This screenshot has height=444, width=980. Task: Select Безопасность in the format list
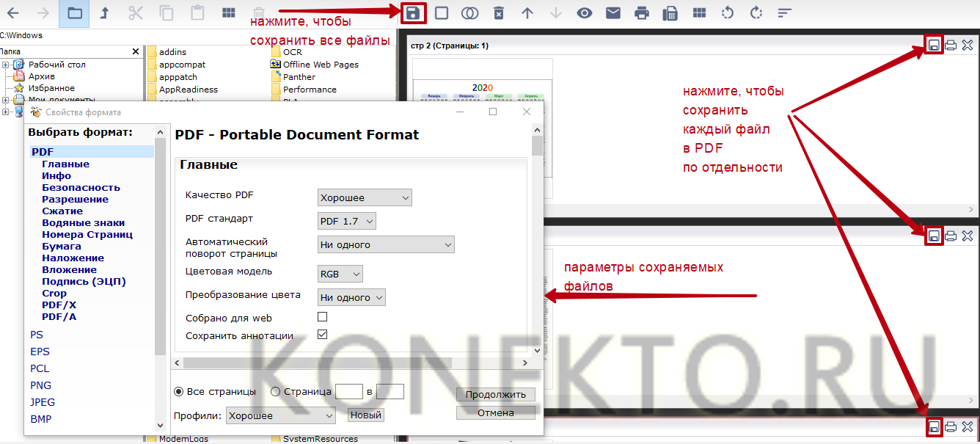(81, 187)
